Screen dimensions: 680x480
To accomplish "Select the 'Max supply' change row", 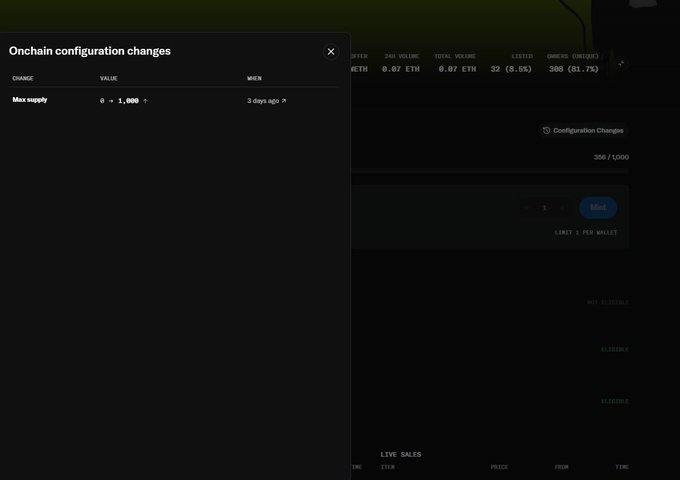I will pyautogui.click(x=173, y=100).
